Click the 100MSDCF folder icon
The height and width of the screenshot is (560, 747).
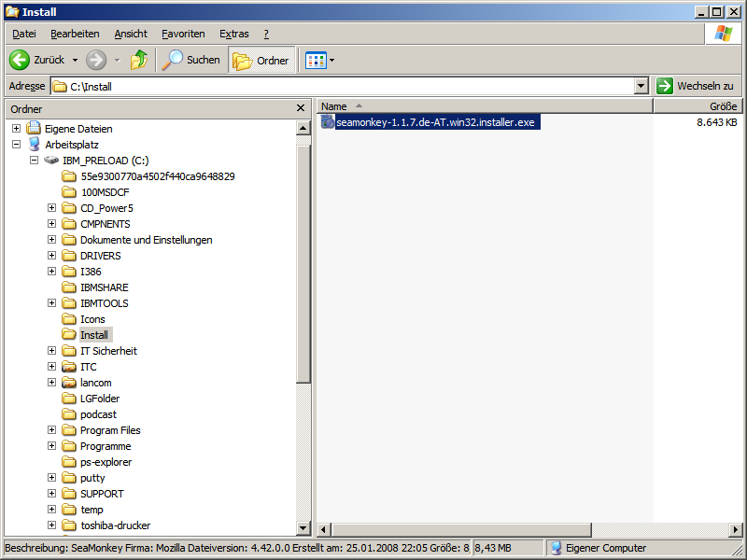click(x=69, y=192)
